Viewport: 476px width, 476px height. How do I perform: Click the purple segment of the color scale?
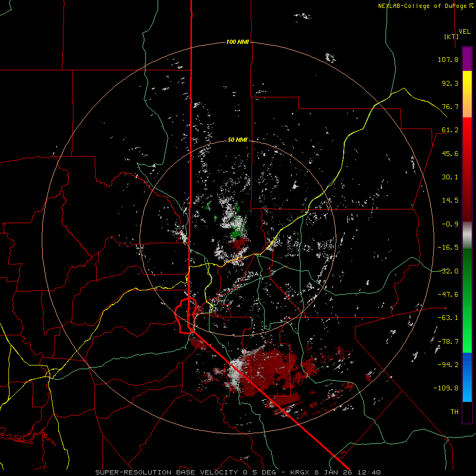[x=467, y=59]
